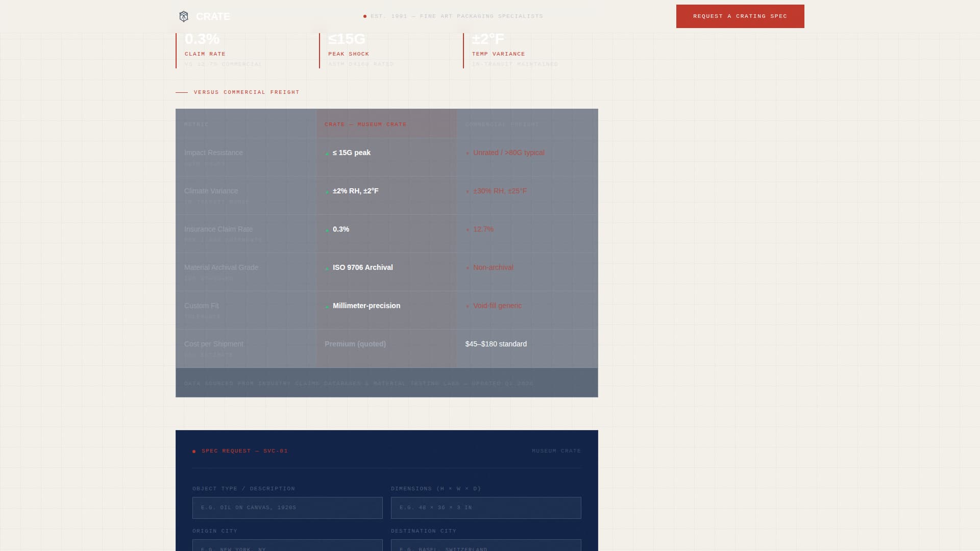Select the '12.7%' commercial freight cell

point(483,229)
